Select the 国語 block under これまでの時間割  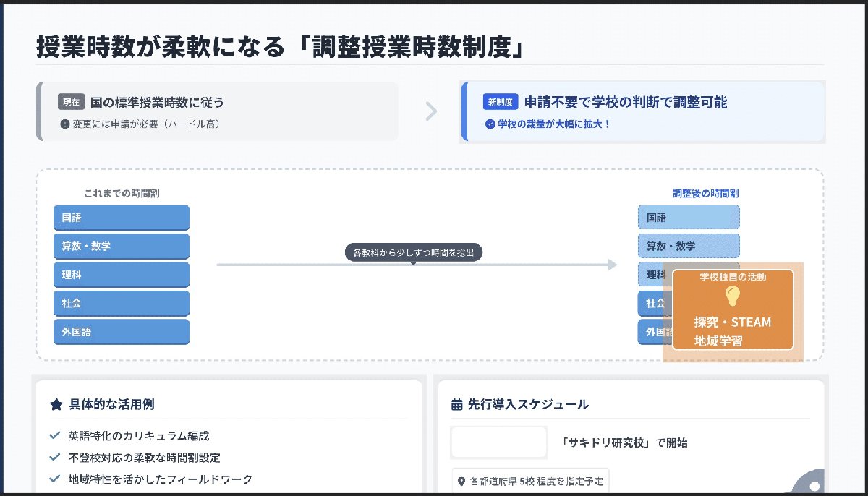point(122,218)
